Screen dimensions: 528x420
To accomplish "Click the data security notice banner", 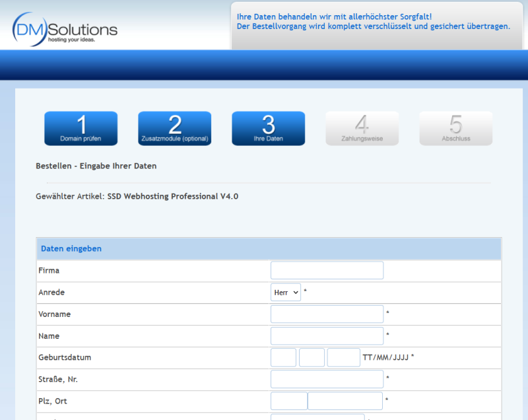I will point(373,22).
